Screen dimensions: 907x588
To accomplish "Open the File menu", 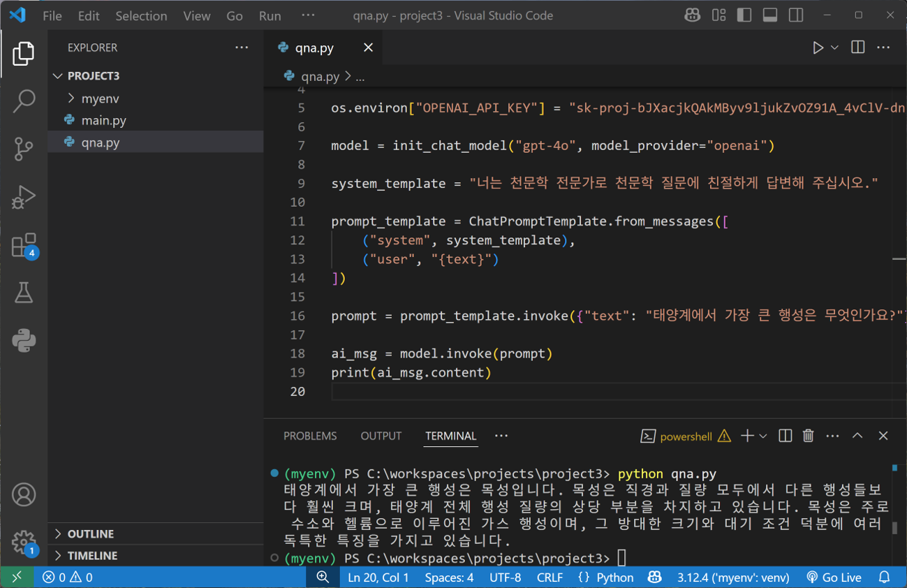I will [52, 15].
